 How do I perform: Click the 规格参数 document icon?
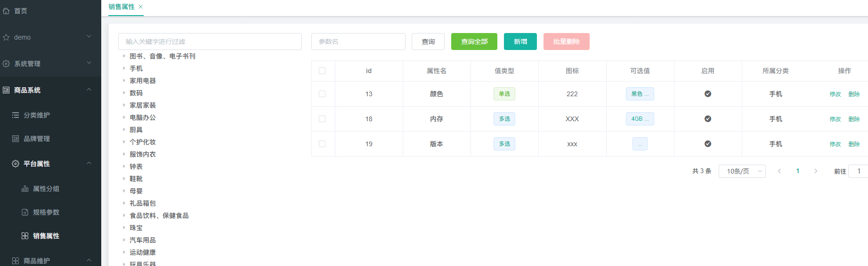tap(25, 212)
